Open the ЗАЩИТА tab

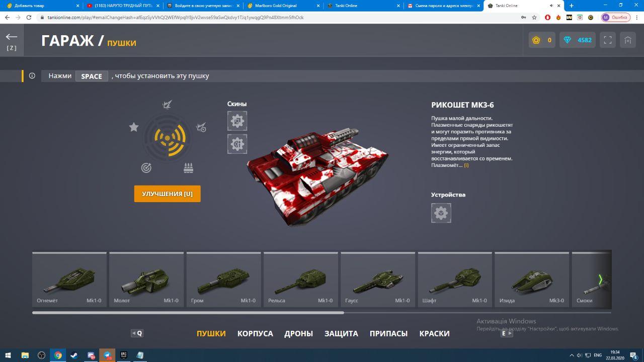pos(341,333)
